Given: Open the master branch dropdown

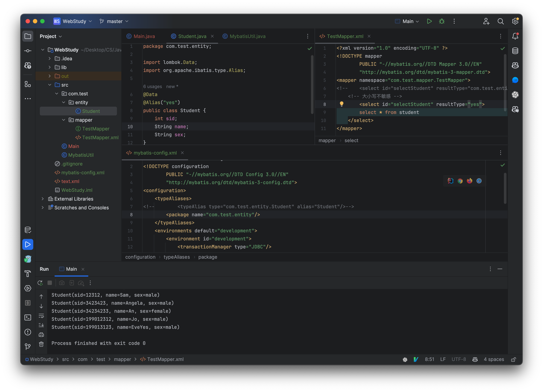Looking at the screenshot, I should click(114, 21).
